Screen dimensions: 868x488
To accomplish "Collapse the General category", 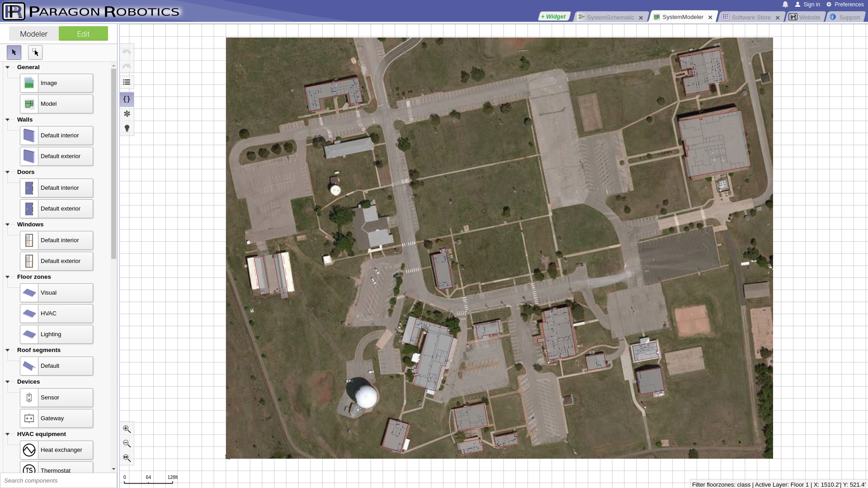I will pyautogui.click(x=8, y=67).
